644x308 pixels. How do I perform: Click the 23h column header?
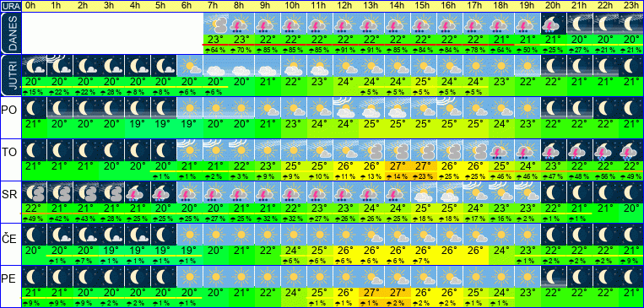[x=630, y=6]
